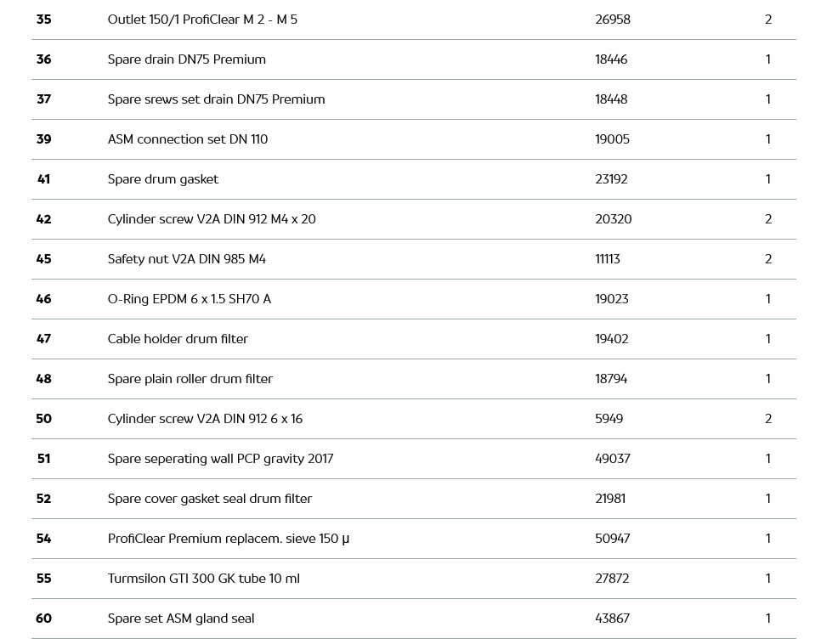Select Spare drain DN75 Premium part name
The width and height of the screenshot is (821, 644).
point(186,59)
